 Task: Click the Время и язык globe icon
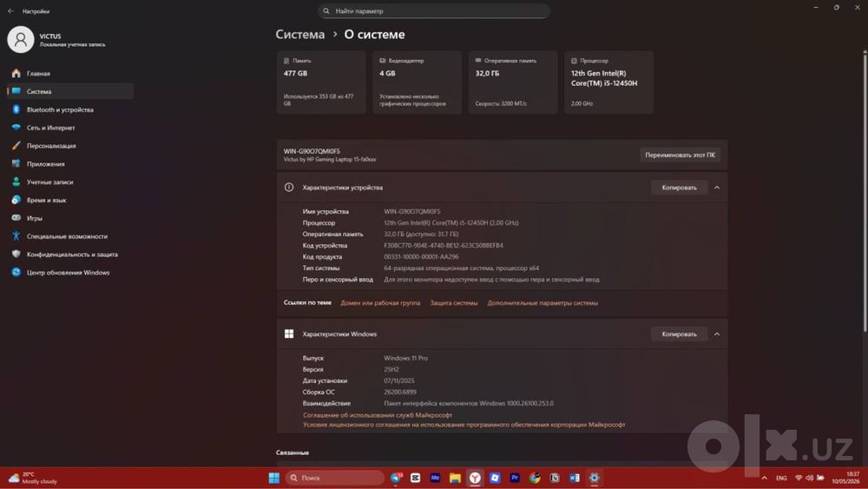[16, 200]
